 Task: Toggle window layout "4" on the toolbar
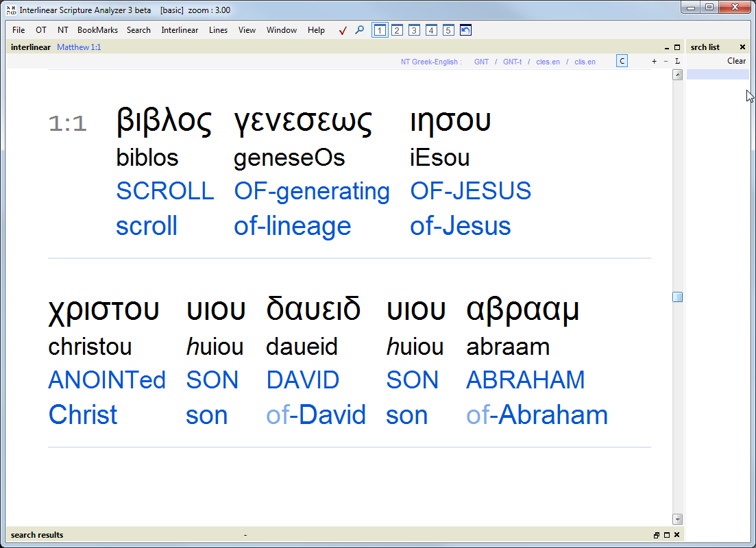click(431, 30)
